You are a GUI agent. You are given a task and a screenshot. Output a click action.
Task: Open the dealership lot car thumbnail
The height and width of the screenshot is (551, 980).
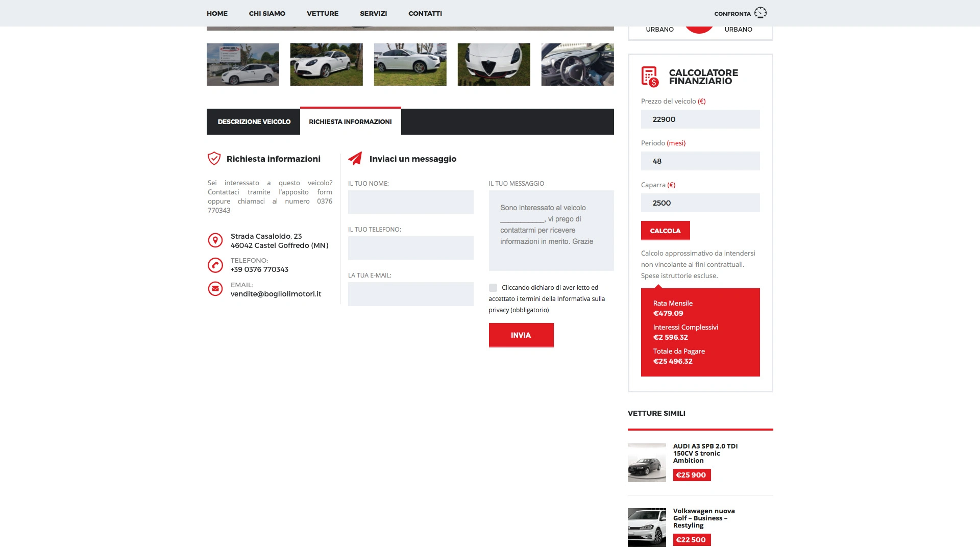243,64
